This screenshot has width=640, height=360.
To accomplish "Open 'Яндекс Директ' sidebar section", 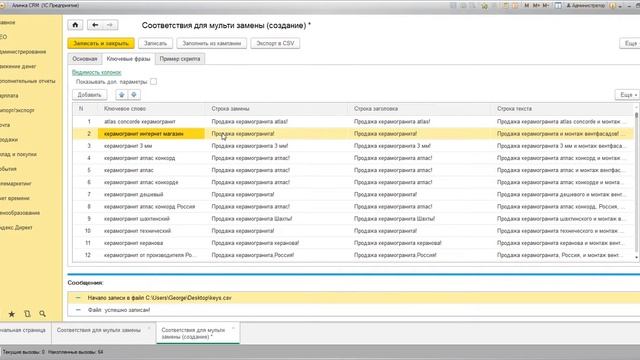I will [16, 227].
